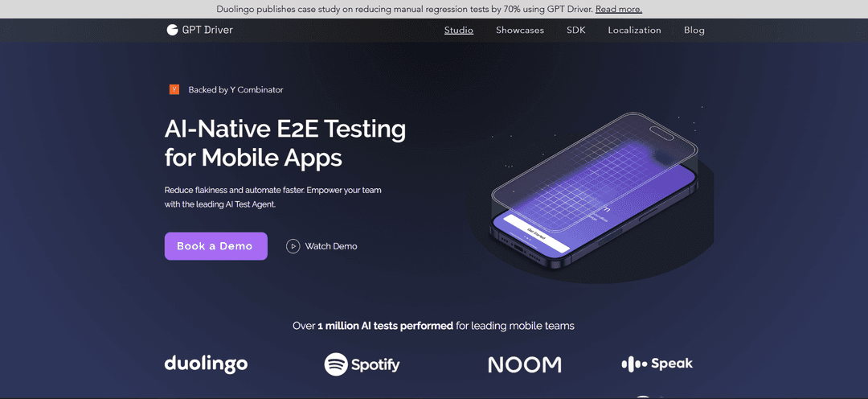
Task: Click the Y Combinator orange badge icon
Action: [174, 89]
